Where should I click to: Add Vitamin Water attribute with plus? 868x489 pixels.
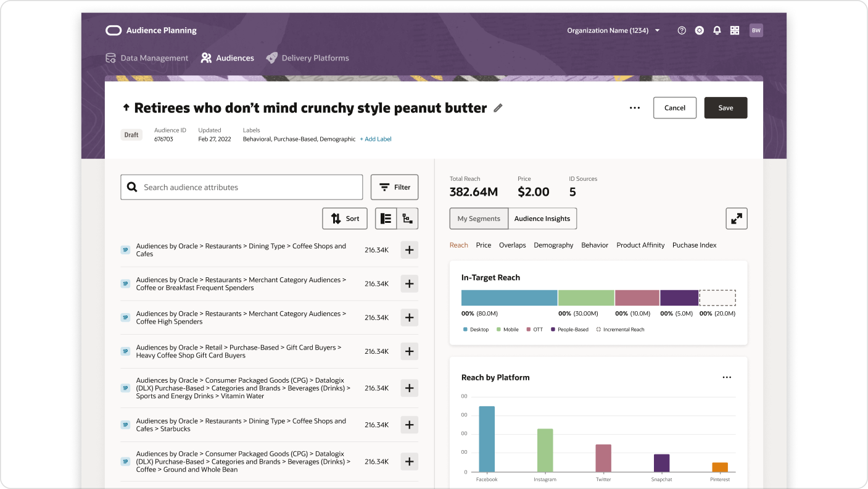click(410, 388)
